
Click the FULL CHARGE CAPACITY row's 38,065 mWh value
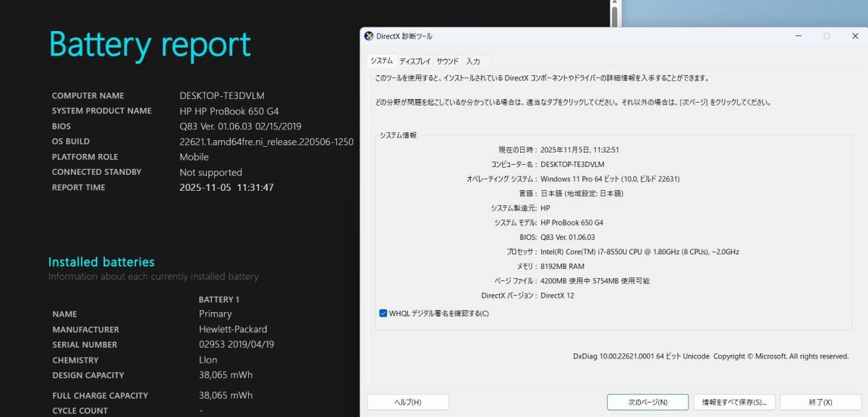(x=226, y=395)
